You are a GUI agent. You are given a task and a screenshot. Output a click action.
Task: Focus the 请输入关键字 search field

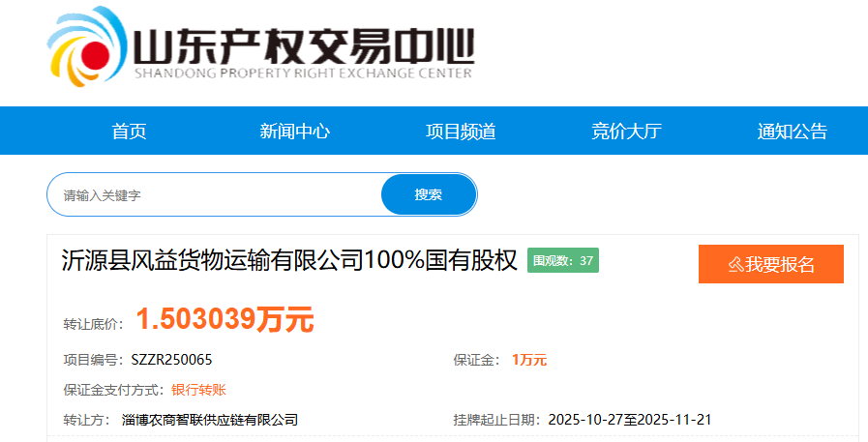click(x=215, y=194)
